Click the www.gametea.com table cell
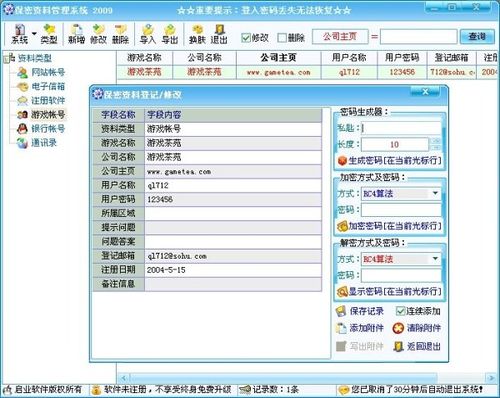This screenshot has width=500, height=398. (x=278, y=72)
